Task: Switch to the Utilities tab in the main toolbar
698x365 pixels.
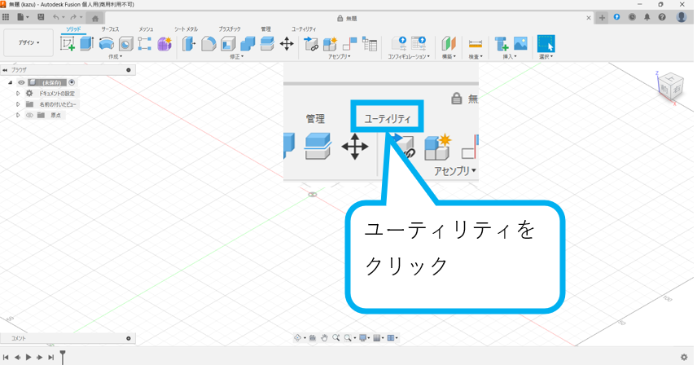Action: point(304,29)
